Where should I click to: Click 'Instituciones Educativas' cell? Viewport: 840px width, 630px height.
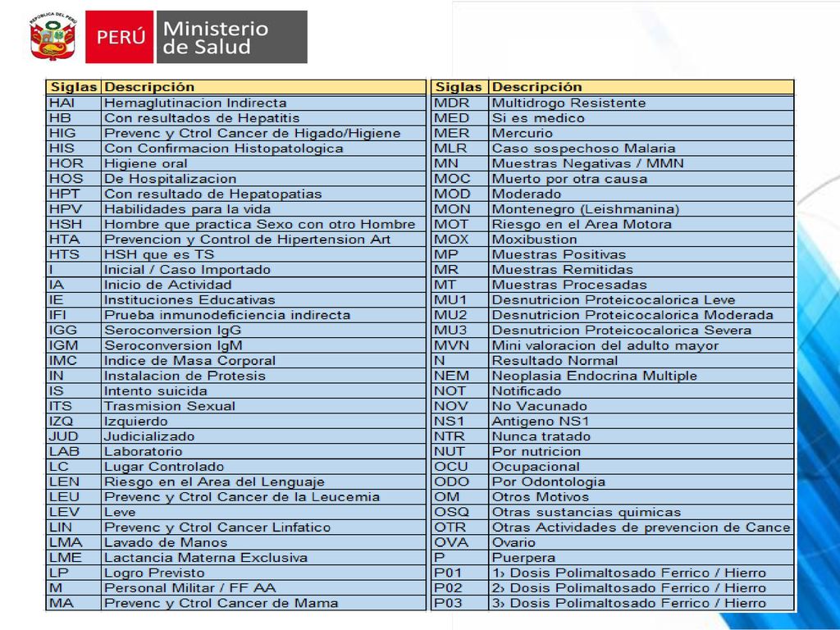coord(263,299)
